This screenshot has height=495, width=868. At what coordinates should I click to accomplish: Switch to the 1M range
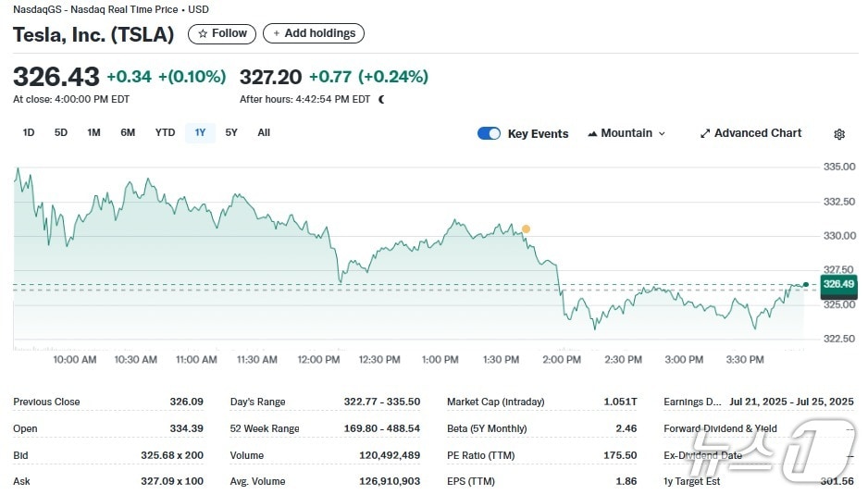tap(93, 132)
